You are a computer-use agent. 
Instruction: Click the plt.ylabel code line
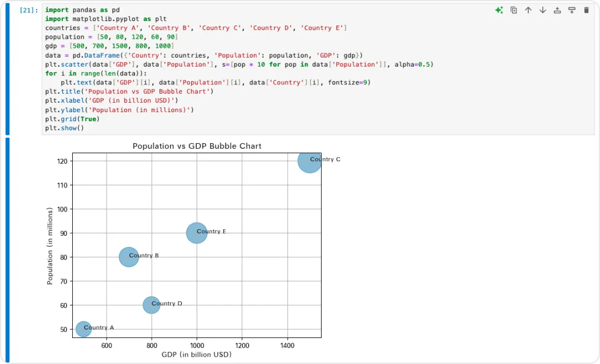(119, 110)
